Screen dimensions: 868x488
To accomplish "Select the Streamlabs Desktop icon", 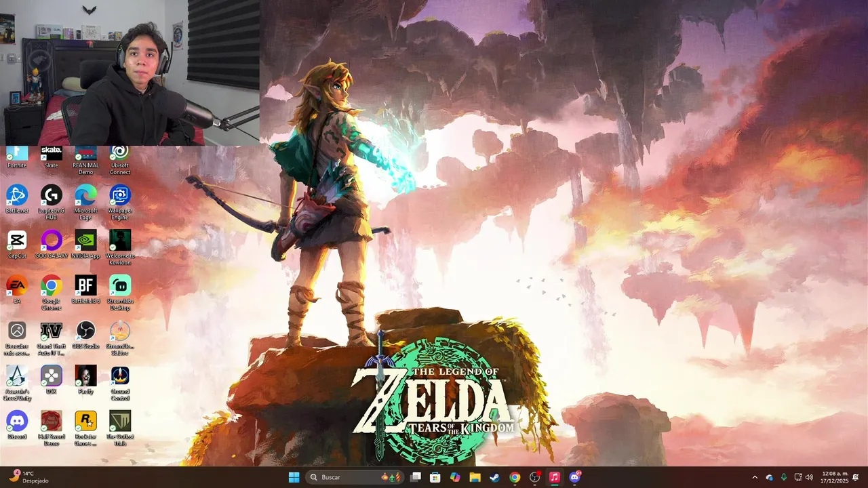I will 120,293.
